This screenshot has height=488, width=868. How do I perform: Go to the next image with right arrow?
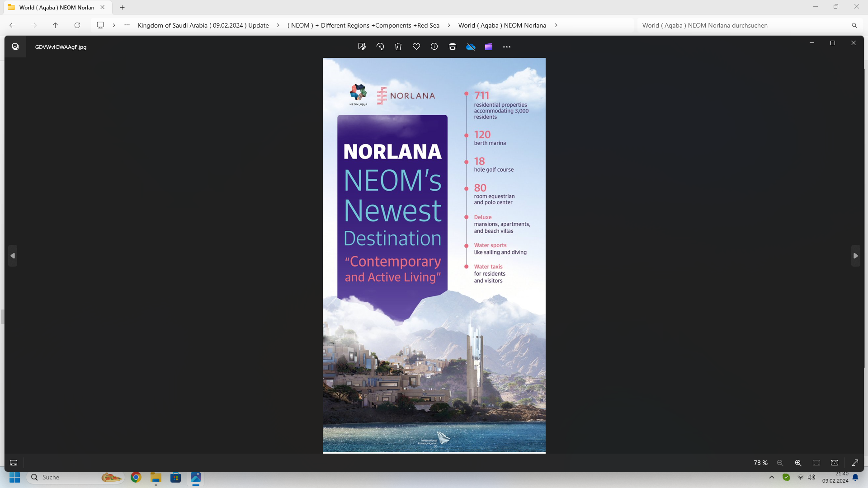click(855, 256)
